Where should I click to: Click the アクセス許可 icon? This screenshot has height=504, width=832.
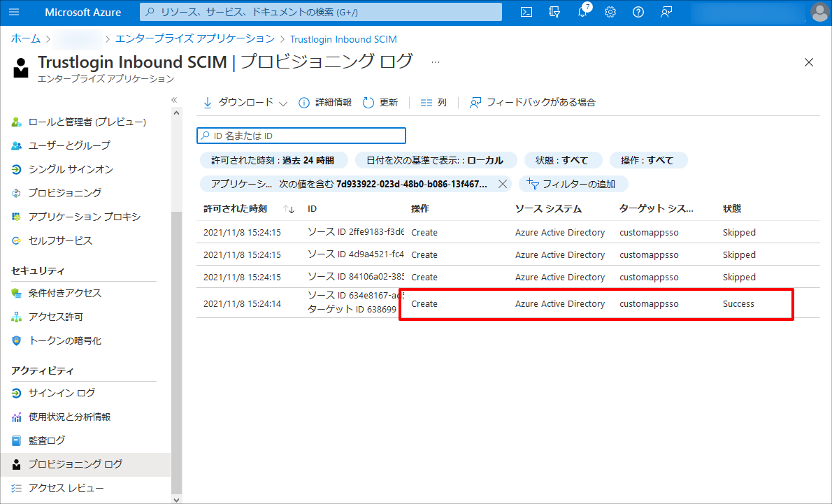coord(17,317)
